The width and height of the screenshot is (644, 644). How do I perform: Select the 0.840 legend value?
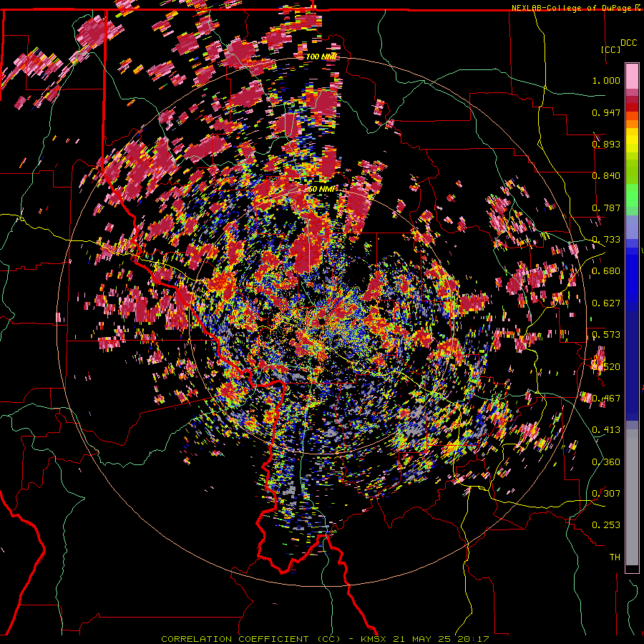click(606, 176)
